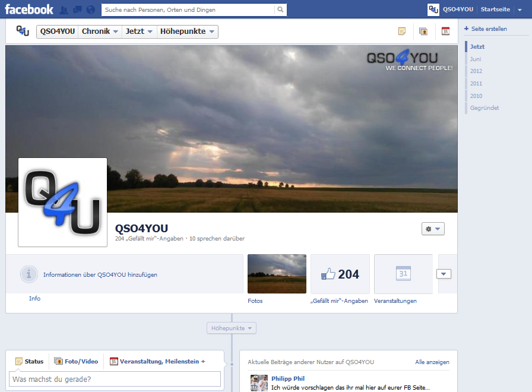Click Fotos label link
This screenshot has height=392, width=532.
(255, 301)
